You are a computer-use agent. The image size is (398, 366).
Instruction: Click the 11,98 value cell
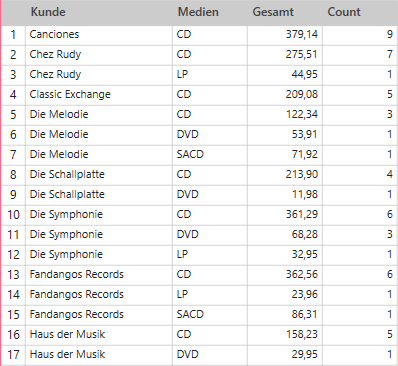tap(285, 195)
